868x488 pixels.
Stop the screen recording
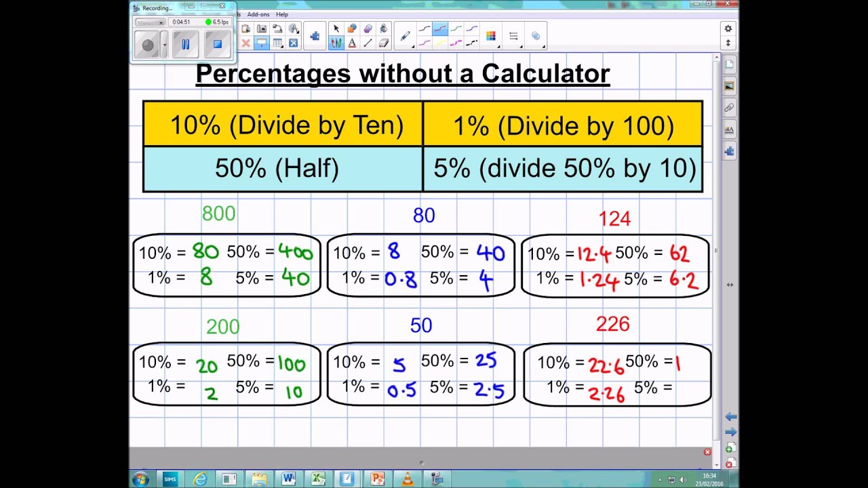pyautogui.click(x=218, y=45)
